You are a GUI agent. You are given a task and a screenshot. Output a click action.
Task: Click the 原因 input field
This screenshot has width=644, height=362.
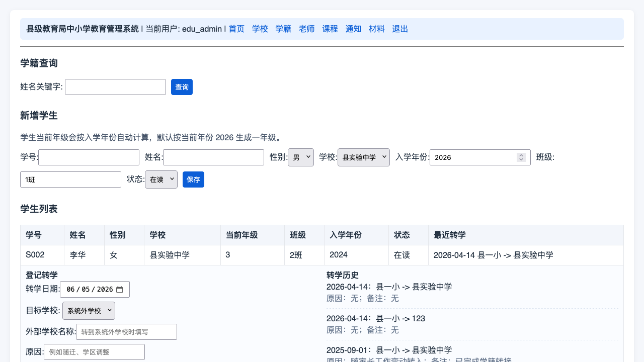(x=94, y=352)
